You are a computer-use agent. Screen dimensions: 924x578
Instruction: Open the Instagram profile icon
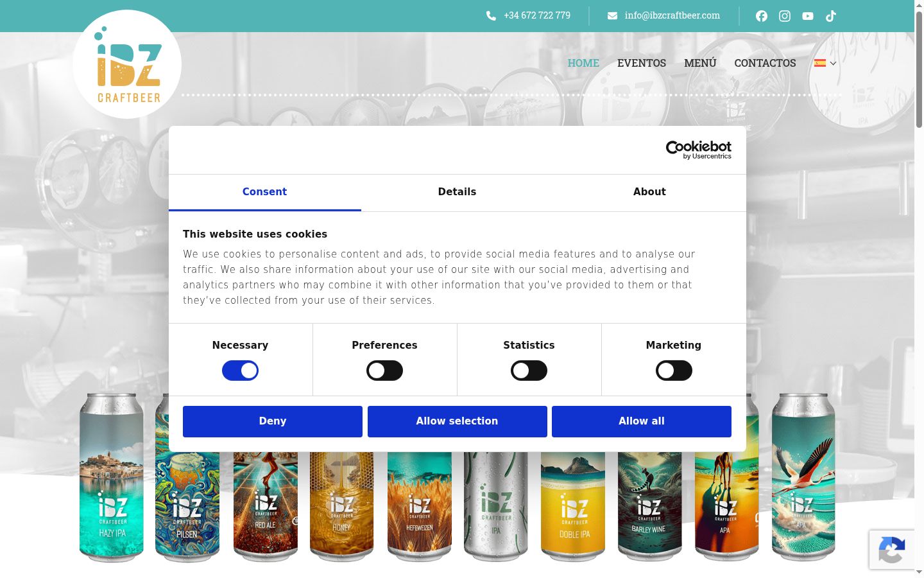(785, 16)
